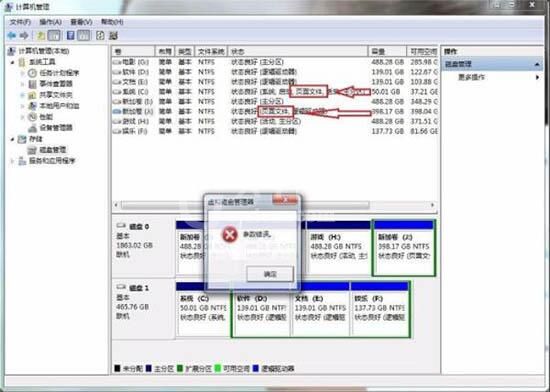The image size is (550, 392).
Task: Expand the 任务计划程序 node
Action: pos(23,73)
